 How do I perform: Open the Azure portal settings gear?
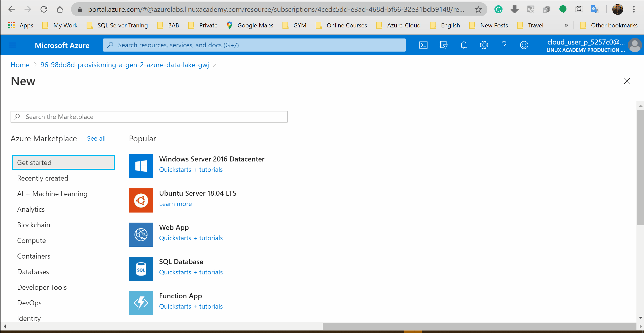click(x=483, y=45)
